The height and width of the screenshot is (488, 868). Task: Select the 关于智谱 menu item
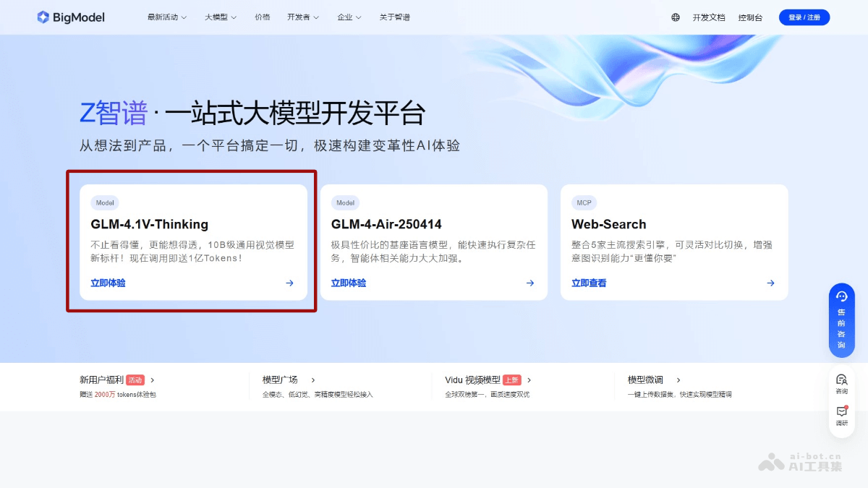click(x=395, y=17)
